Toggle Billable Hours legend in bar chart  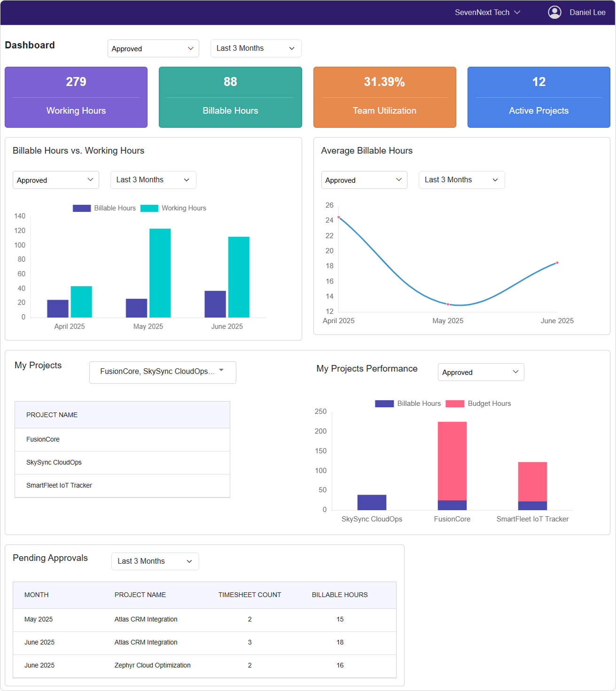click(104, 208)
